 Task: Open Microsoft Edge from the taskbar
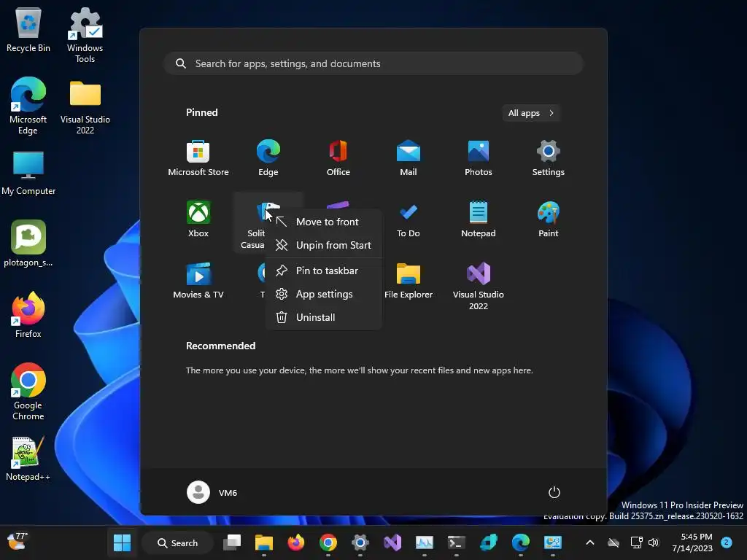coord(520,542)
